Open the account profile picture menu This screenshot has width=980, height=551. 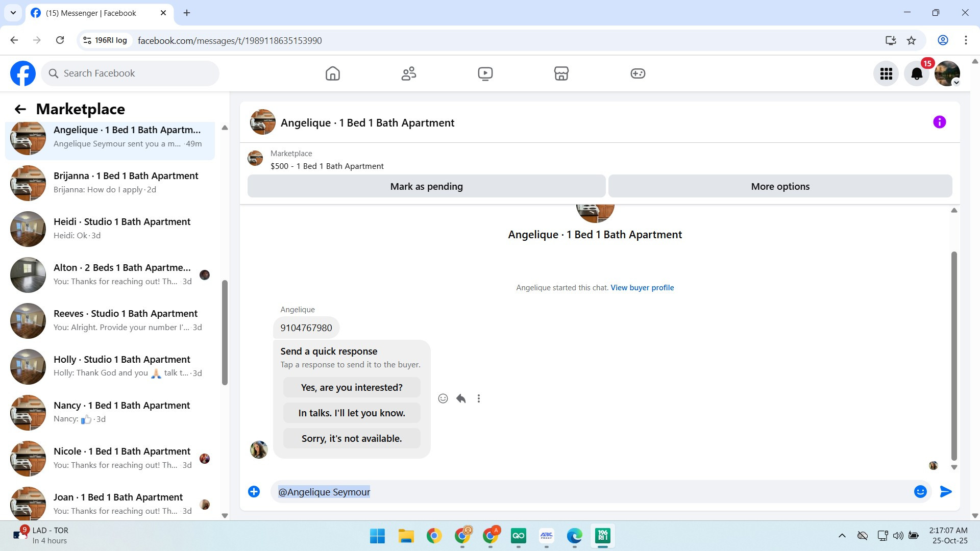click(x=947, y=73)
